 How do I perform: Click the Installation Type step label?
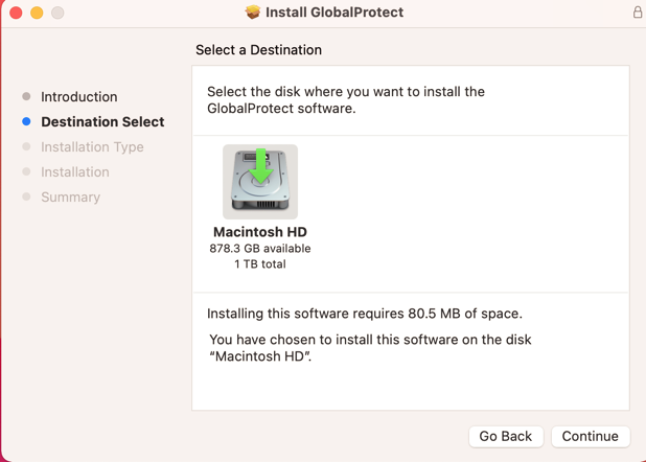pyautogui.click(x=92, y=147)
